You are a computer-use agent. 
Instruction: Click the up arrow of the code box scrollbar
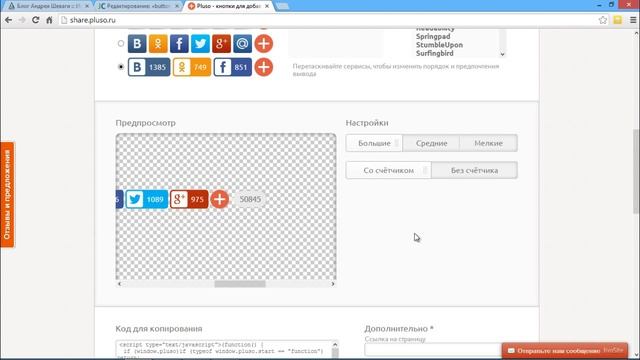pos(335,344)
